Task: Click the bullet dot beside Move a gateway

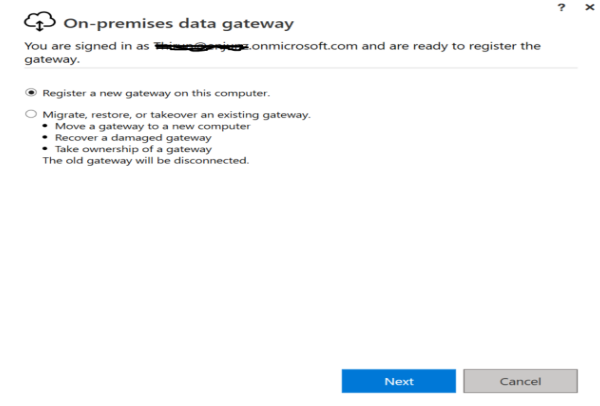Action: click(x=45, y=126)
